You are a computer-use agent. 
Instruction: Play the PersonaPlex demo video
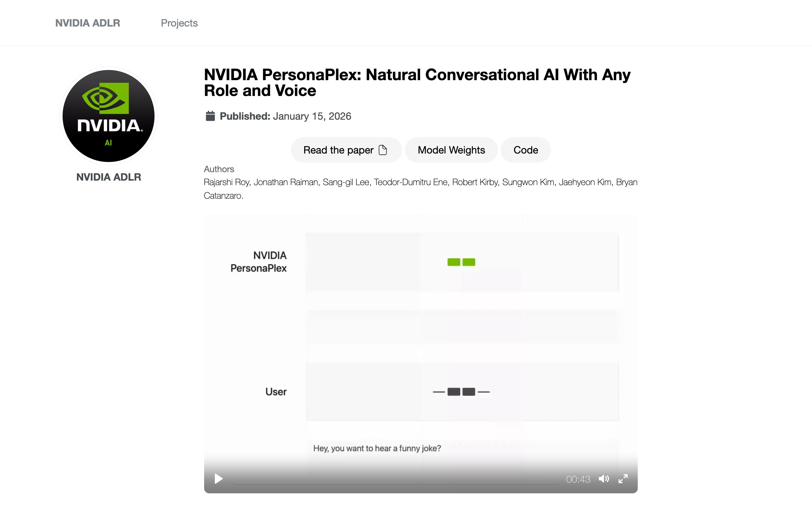(219, 479)
